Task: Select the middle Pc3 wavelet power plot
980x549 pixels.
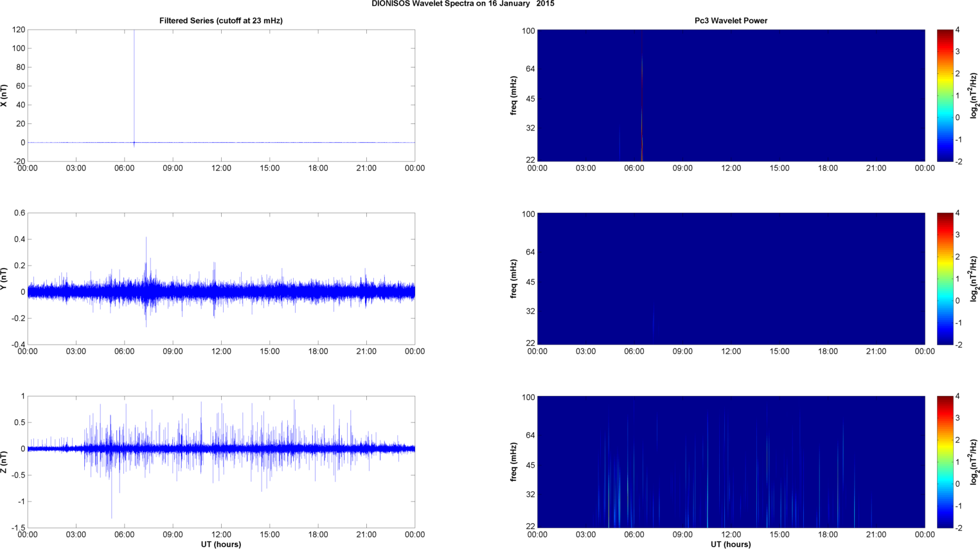Action: tap(731, 278)
